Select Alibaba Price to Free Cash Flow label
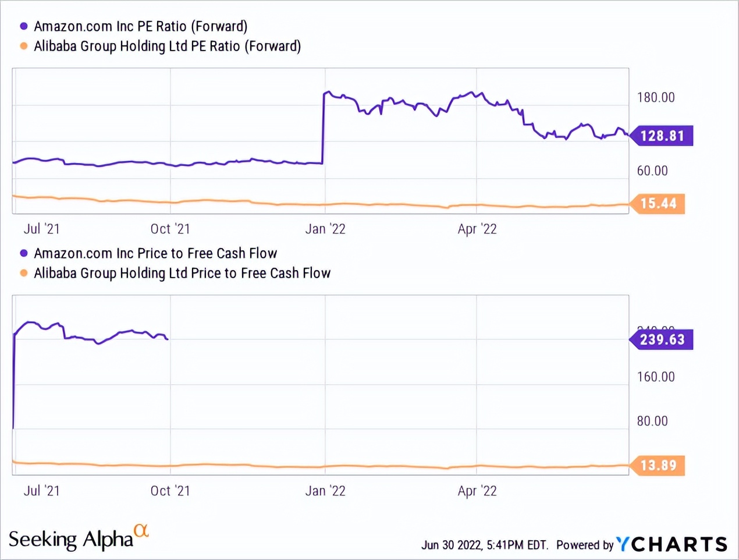739x560 pixels. click(182, 273)
